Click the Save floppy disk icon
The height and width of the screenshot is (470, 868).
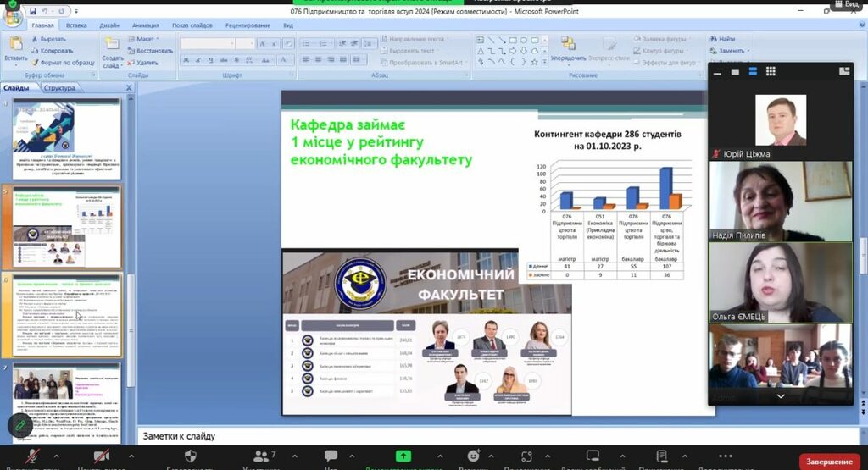pyautogui.click(x=31, y=11)
